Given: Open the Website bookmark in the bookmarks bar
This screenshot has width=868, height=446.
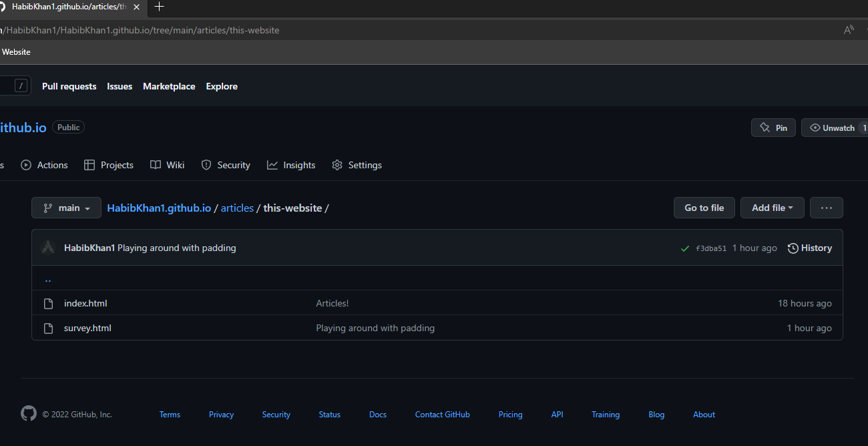Looking at the screenshot, I should coord(16,51).
